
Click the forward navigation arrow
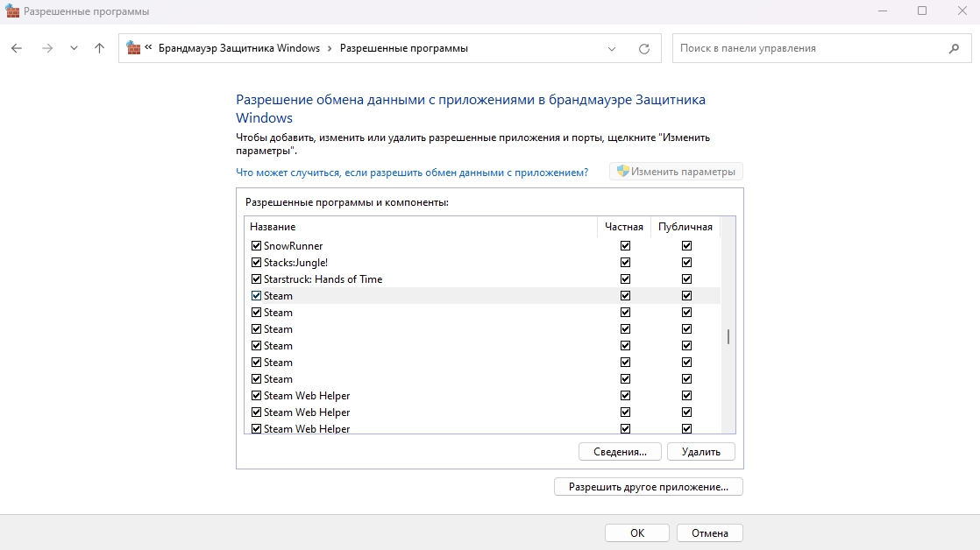tap(46, 48)
